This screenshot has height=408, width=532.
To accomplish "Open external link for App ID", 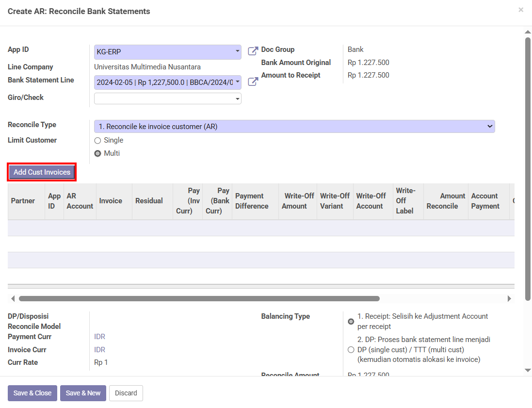I will [253, 51].
